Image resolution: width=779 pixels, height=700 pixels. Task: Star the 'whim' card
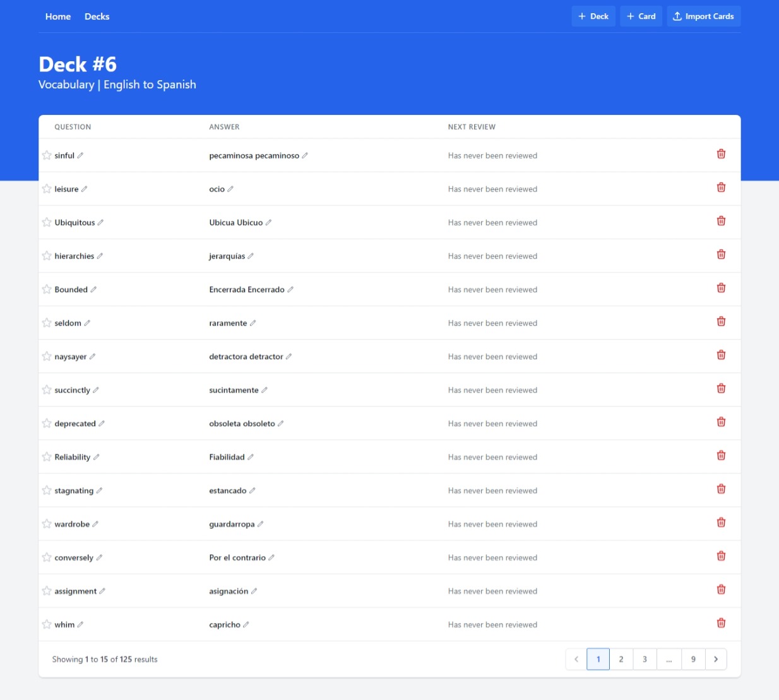click(x=47, y=624)
